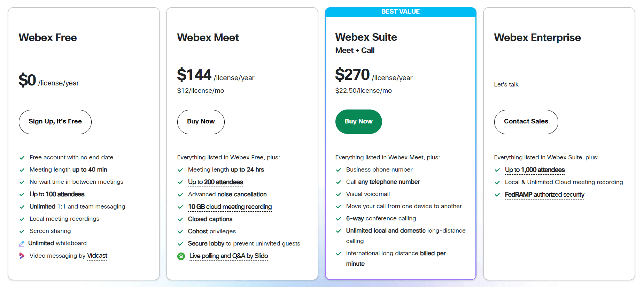Click checkmark beside Business phone number
644x287 pixels.
click(x=338, y=170)
